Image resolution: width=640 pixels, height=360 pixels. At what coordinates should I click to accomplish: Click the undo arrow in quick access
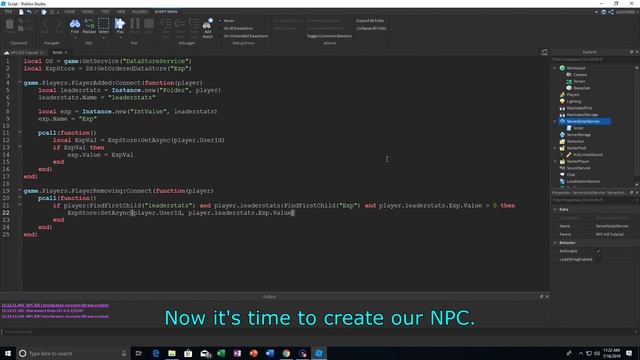[x=29, y=12]
